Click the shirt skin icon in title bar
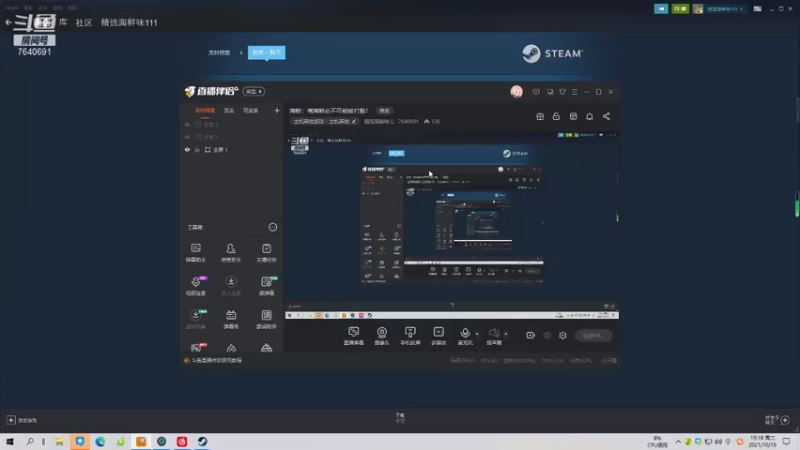Image resolution: width=800 pixels, height=450 pixels. (x=562, y=92)
